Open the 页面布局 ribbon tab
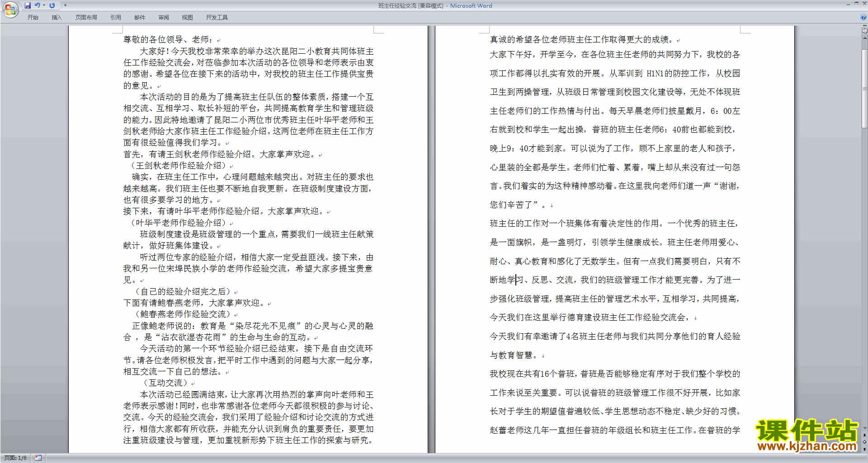The width and height of the screenshot is (868, 463). coord(86,17)
